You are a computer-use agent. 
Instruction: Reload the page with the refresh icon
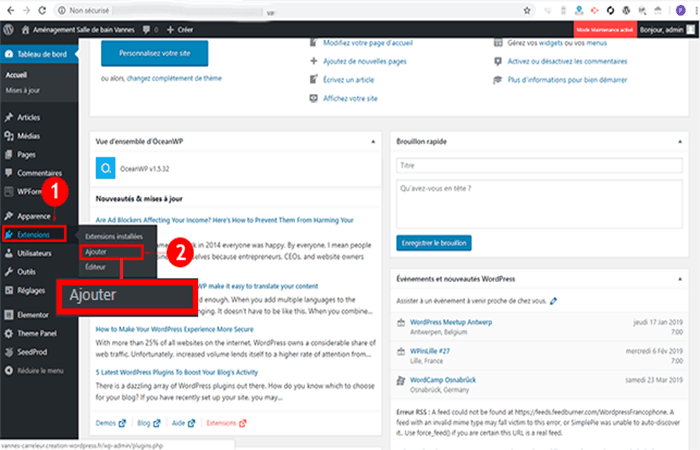pos(42,10)
